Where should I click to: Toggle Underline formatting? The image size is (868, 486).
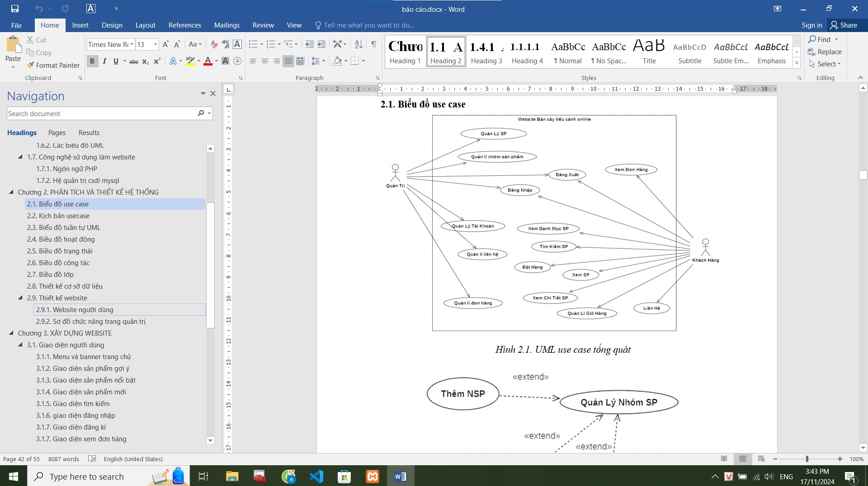click(116, 61)
